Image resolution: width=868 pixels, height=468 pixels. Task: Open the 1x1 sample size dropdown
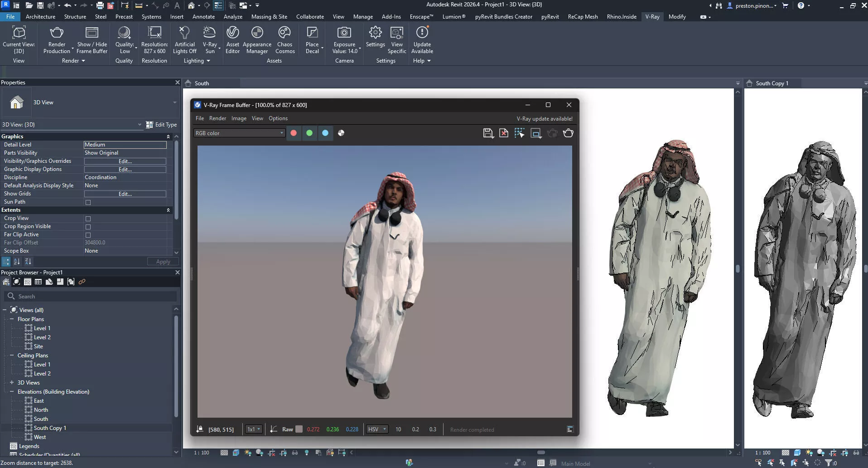253,429
